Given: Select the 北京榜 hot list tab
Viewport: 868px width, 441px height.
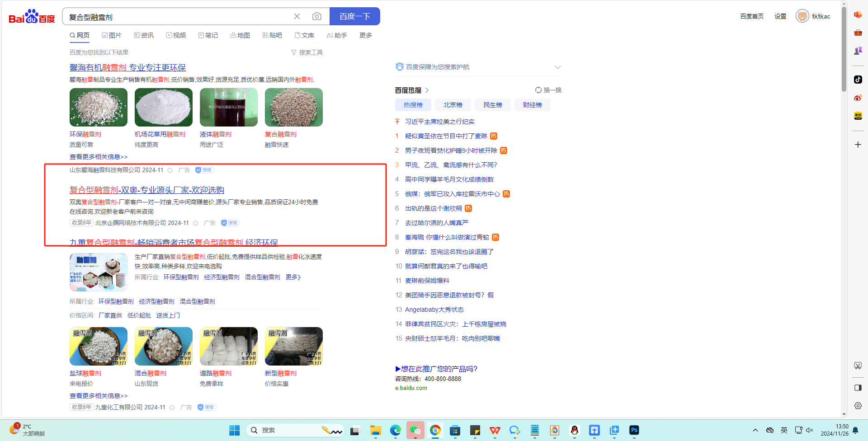Looking at the screenshot, I should (x=453, y=105).
